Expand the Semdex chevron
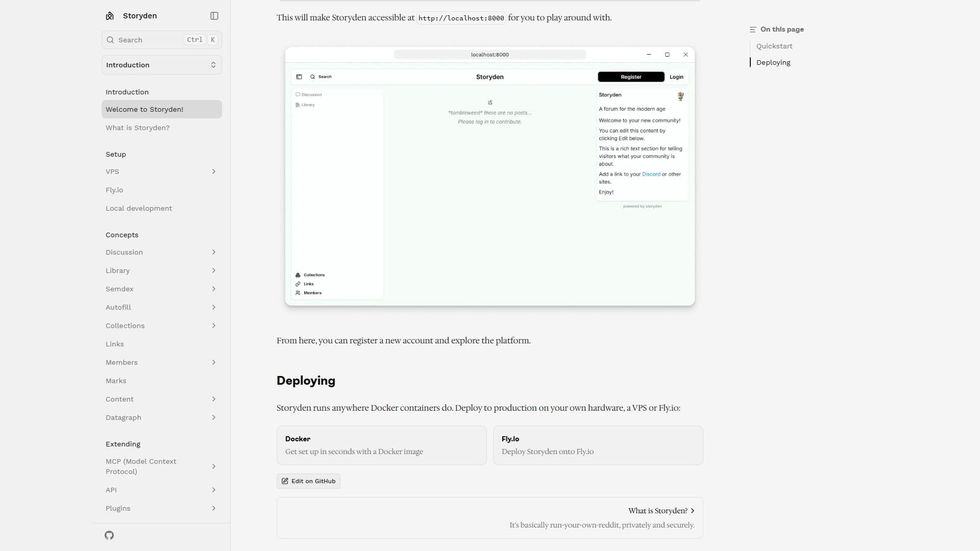 pos(213,289)
